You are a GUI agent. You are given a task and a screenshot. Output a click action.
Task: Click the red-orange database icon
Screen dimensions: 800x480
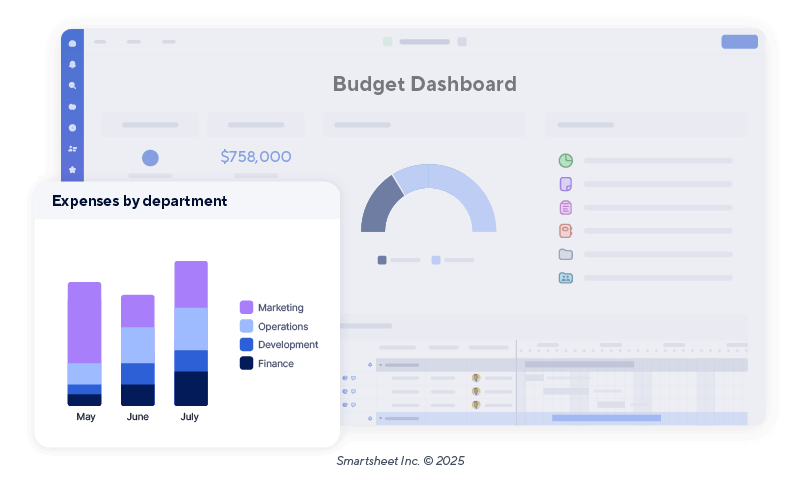565,231
